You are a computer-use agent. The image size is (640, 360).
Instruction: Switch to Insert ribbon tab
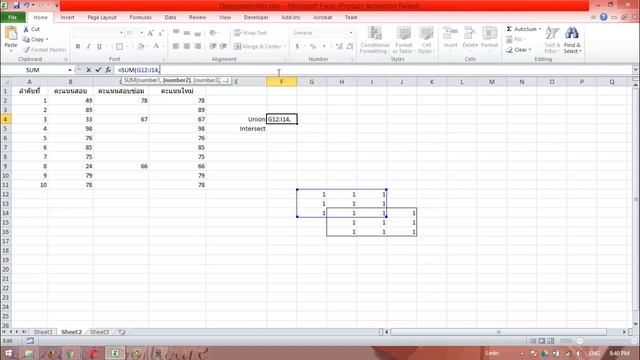pyautogui.click(x=67, y=18)
